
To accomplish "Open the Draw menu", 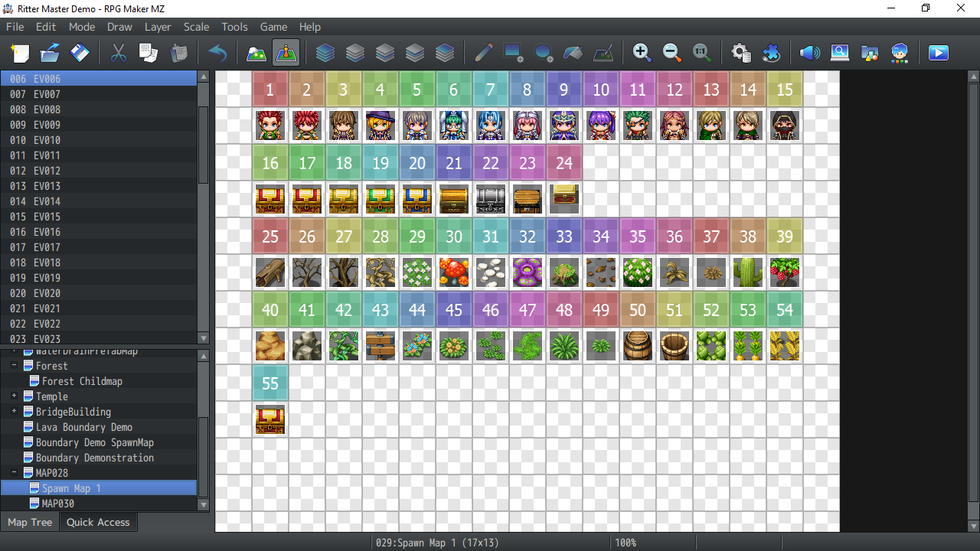I will pos(119,27).
